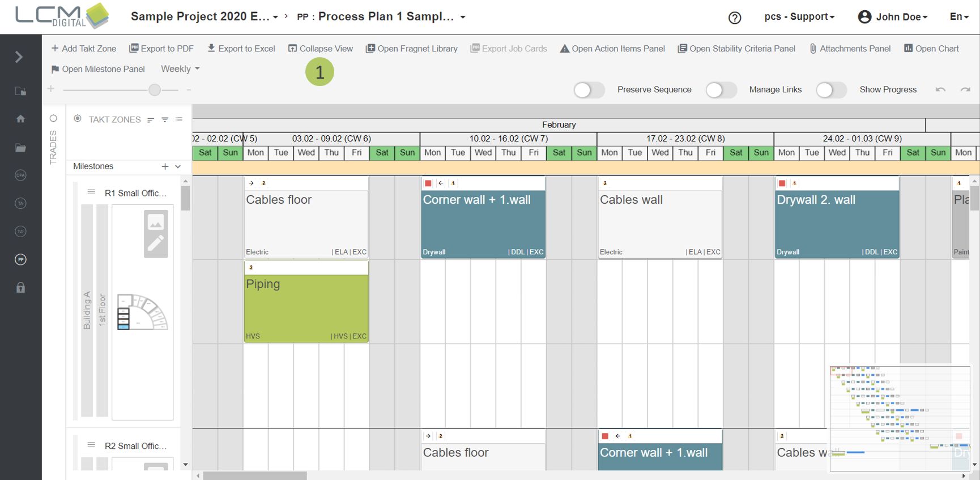Expand the Milestones row chevron
This screenshot has width=980, height=480.
178,166
